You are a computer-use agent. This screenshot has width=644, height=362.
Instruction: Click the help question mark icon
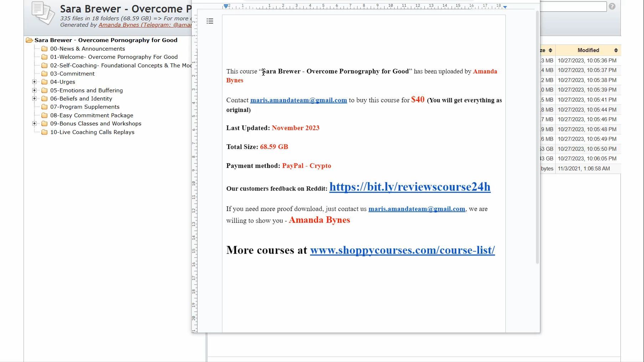coord(612,6)
